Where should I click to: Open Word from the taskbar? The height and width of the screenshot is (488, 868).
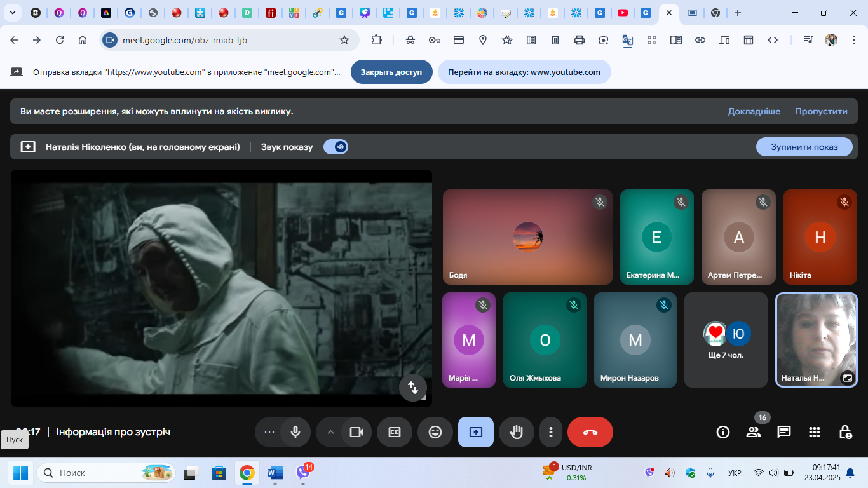275,473
